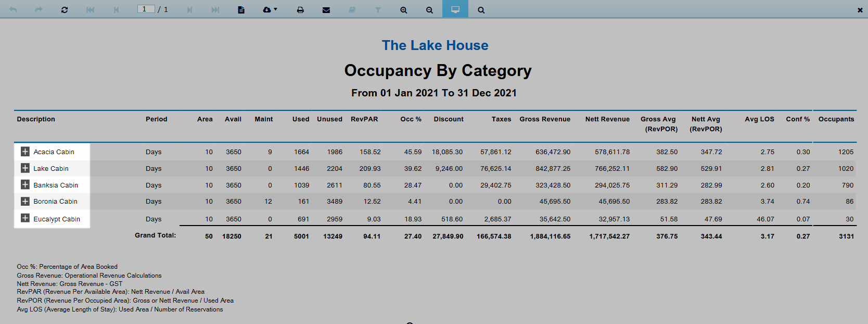Zoom out of the report
Screen dimensions: 868x324
[x=429, y=10]
